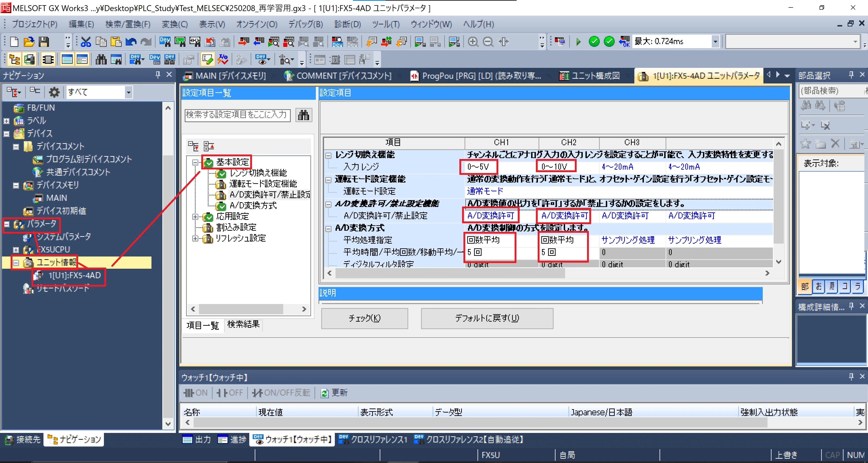Viewport: 868px width, 463px height.
Task: Click the Paste toolbar icon
Action: point(116,42)
